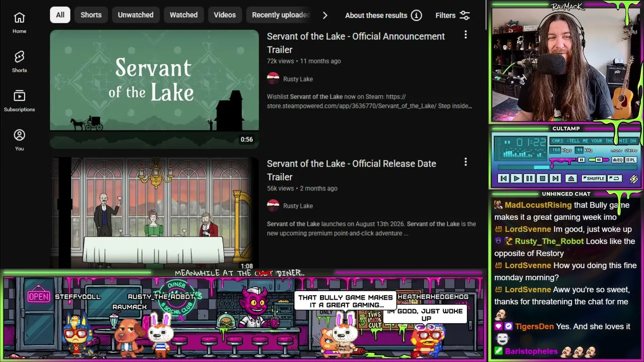Click the '56k views • 2 months ago' text
This screenshot has width=644, height=362.
(302, 188)
